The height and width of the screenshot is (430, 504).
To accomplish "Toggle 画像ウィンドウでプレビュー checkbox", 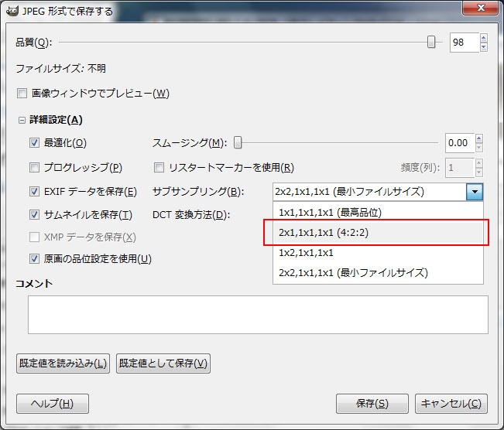I will [22, 94].
